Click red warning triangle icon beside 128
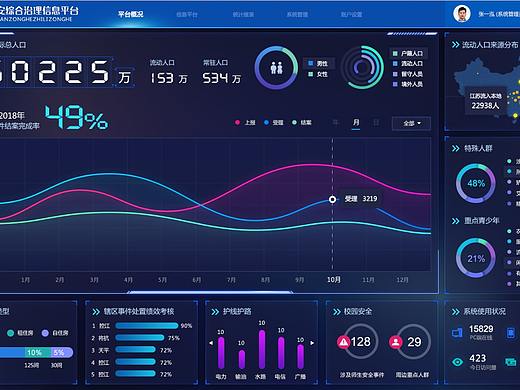 (x=343, y=342)
